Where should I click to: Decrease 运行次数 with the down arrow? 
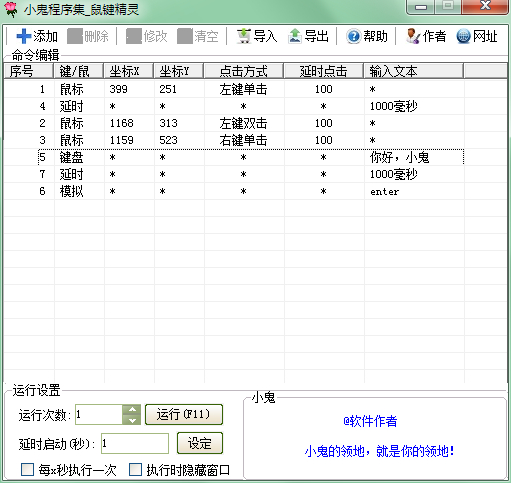[132, 420]
